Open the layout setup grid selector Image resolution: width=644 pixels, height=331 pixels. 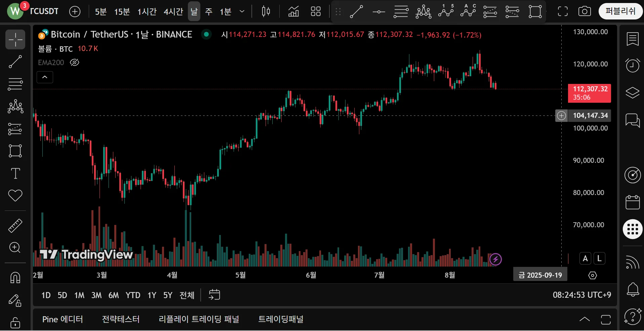coord(316,11)
